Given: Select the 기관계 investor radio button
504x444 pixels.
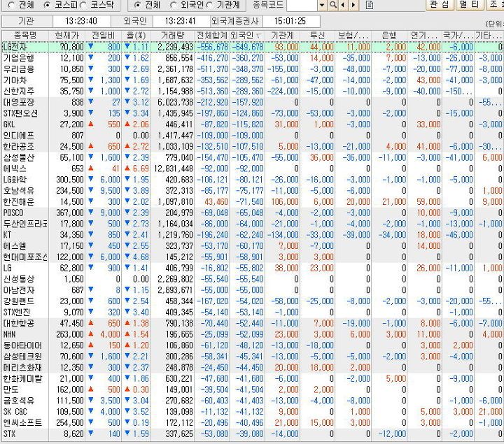Looking at the screenshot, I should point(209,5).
